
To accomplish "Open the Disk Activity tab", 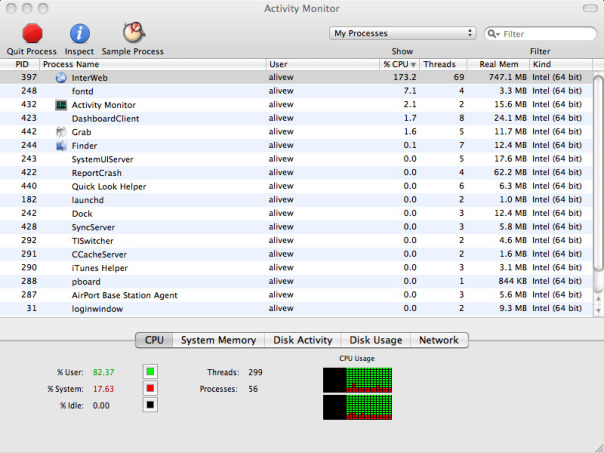I will pyautogui.click(x=302, y=340).
